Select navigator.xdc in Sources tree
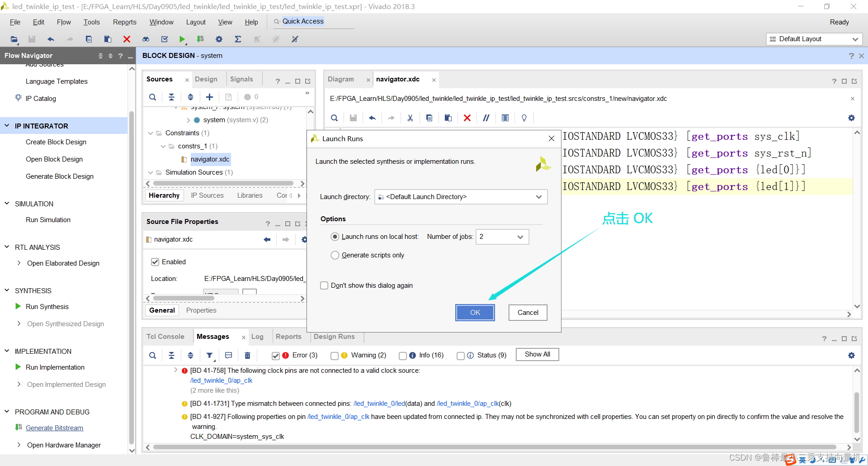Viewport: 868px width, 466px height. point(210,159)
